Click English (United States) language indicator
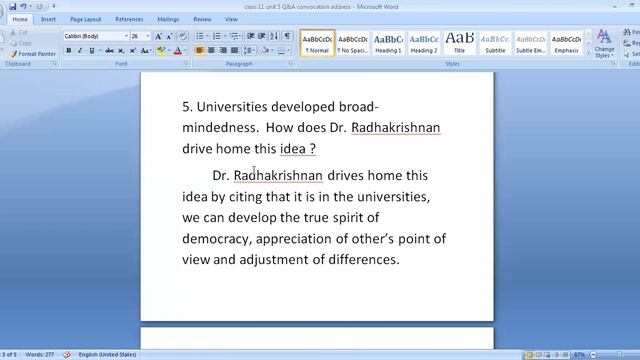 [107, 355]
